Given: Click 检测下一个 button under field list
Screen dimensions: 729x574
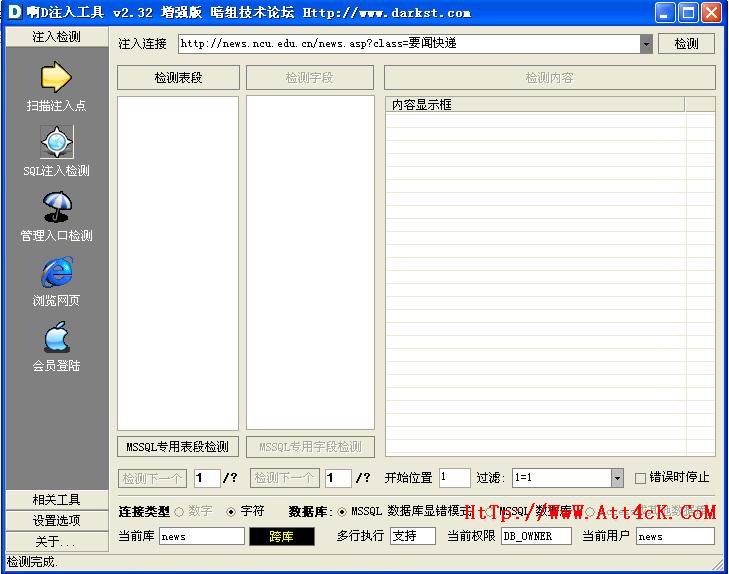Looking at the screenshot, I should (x=285, y=478).
